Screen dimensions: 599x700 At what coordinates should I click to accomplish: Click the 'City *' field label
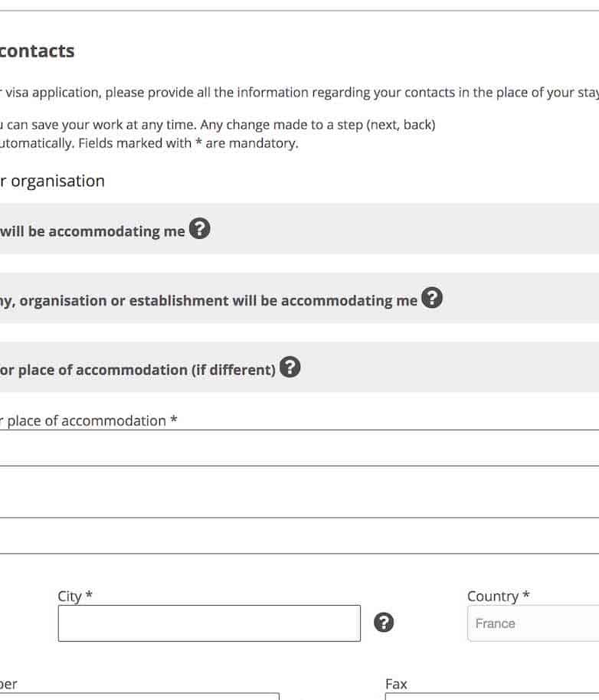75,596
